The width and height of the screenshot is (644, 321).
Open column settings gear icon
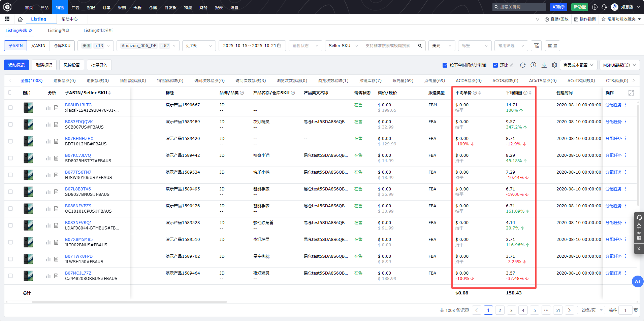[x=554, y=65]
